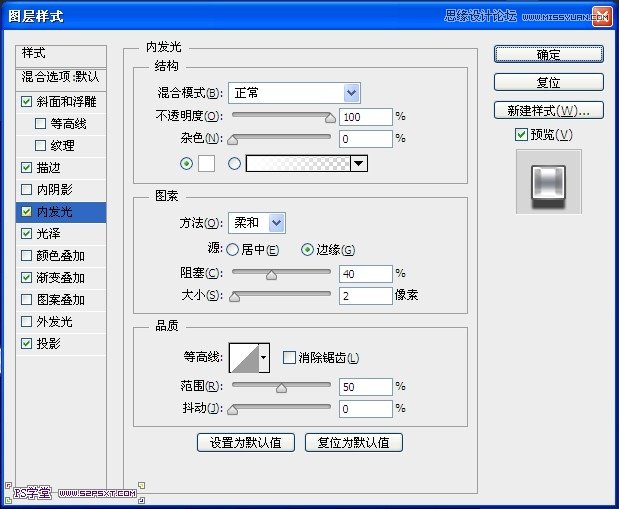Select 居中(E) source radio
This screenshot has width=619, height=509.
pos(232,250)
